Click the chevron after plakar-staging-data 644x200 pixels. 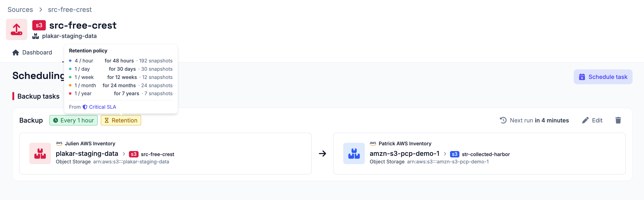(x=124, y=154)
